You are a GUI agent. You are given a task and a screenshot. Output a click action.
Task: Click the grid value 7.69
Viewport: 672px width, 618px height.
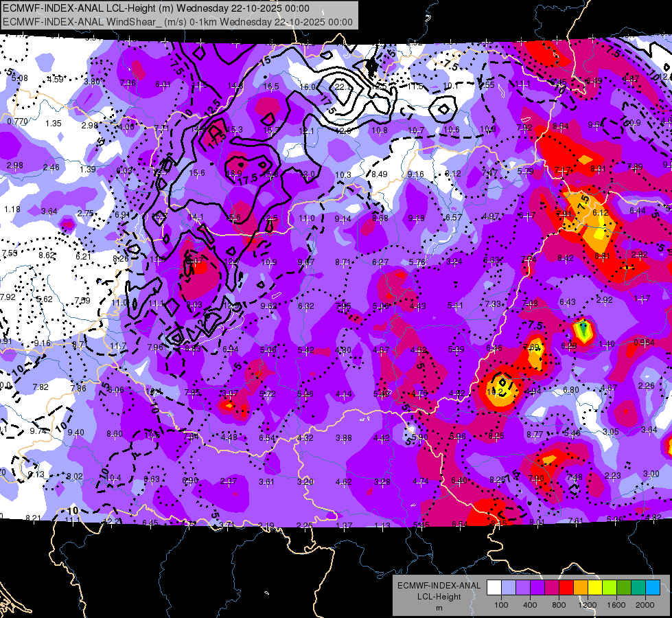point(531,347)
